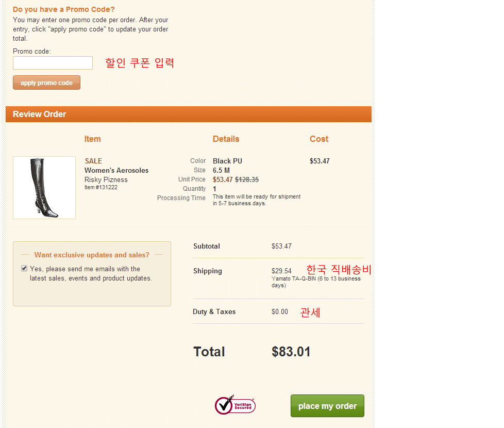Click the Black PU color value
The height and width of the screenshot is (428, 504).
tap(227, 161)
